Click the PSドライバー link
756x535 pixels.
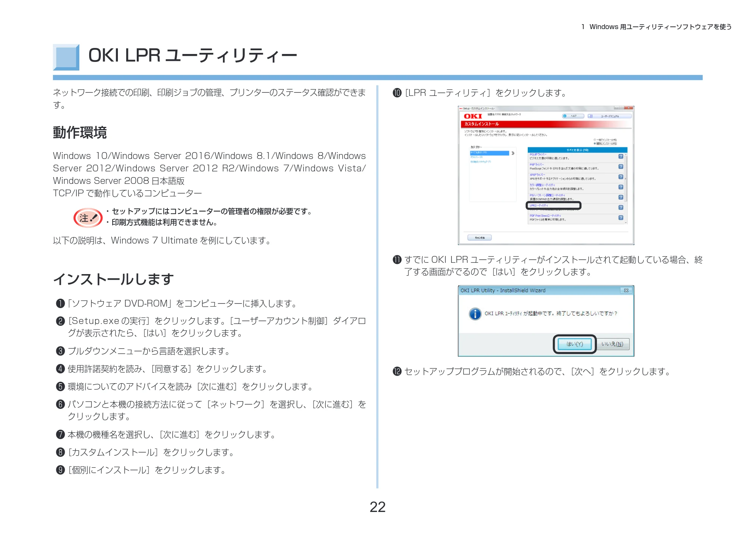click(x=537, y=165)
